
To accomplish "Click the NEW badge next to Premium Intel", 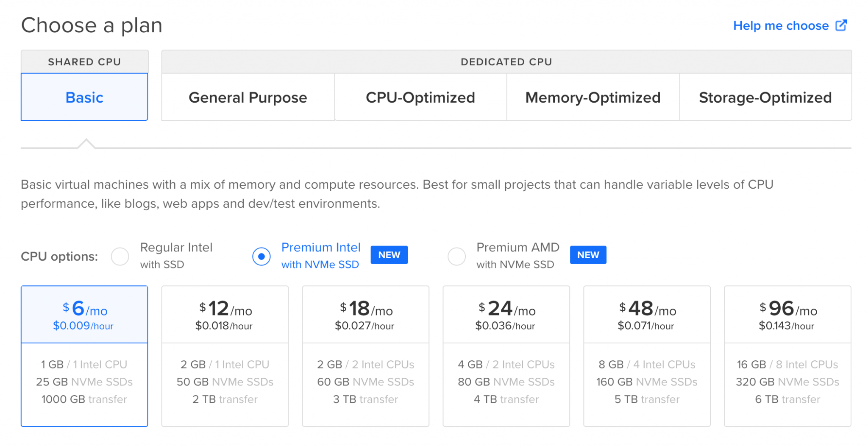I will pyautogui.click(x=389, y=255).
